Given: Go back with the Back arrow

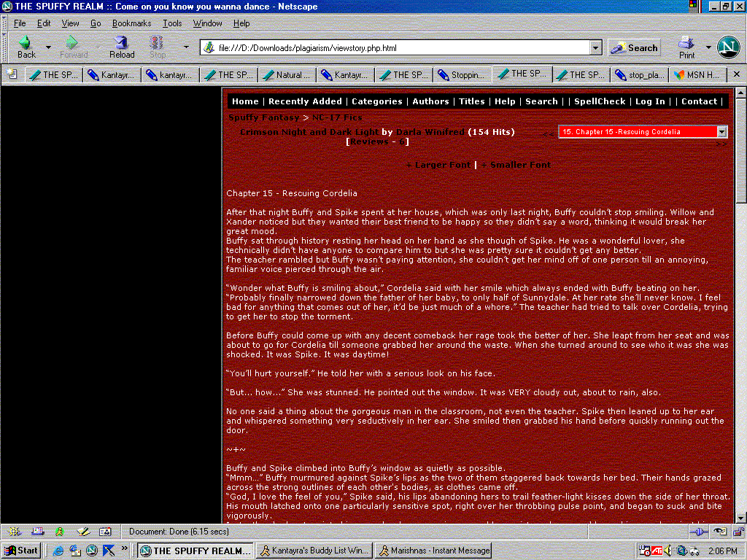Looking at the screenshot, I should [x=26, y=47].
